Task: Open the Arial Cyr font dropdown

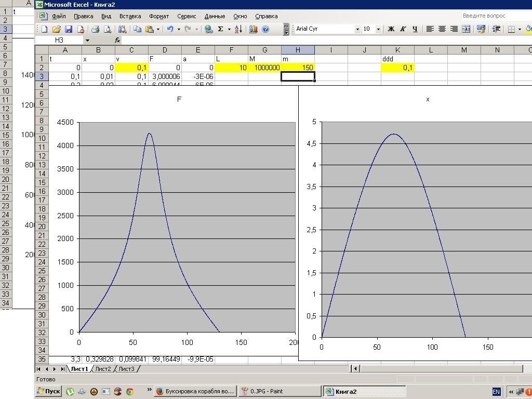Action: pos(357,29)
